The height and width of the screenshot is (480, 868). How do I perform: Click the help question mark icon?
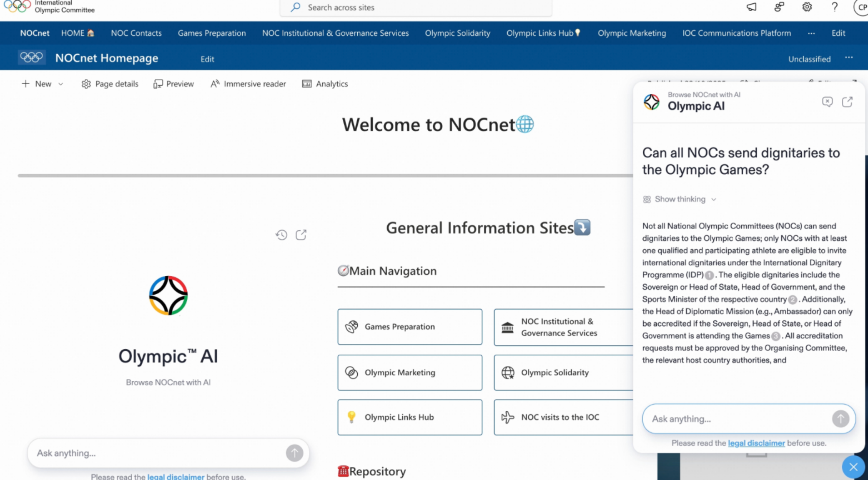coord(835,7)
